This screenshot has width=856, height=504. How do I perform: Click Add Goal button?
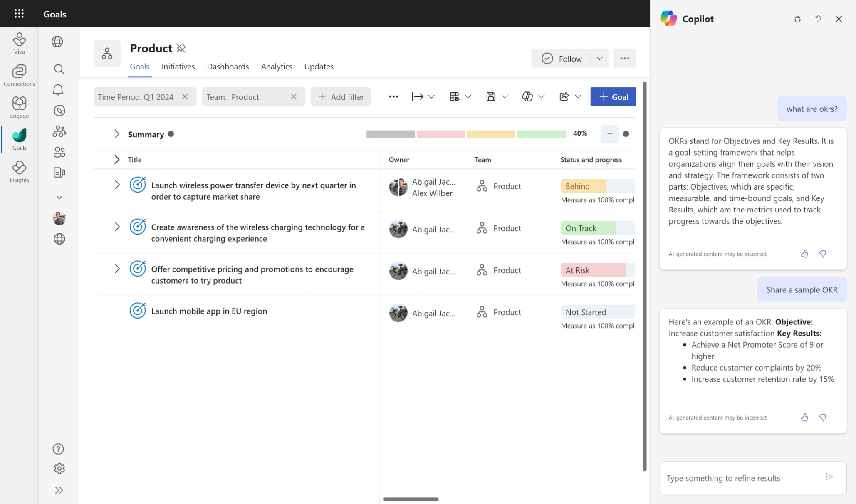612,96
